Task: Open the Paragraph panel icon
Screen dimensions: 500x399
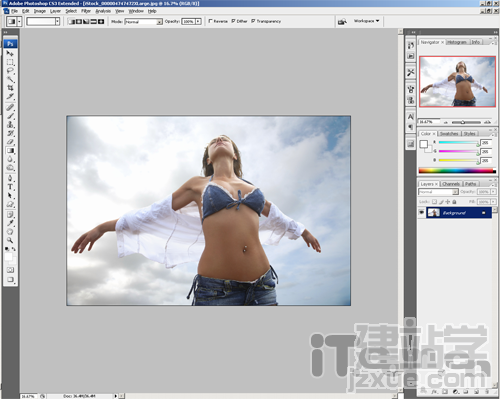Action: point(411,127)
